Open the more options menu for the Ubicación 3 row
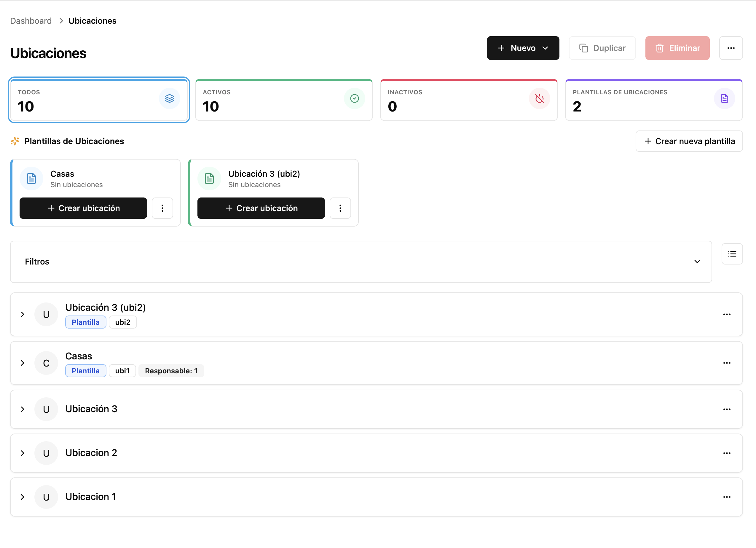Screen dimensions: 756x548 [x=727, y=409]
